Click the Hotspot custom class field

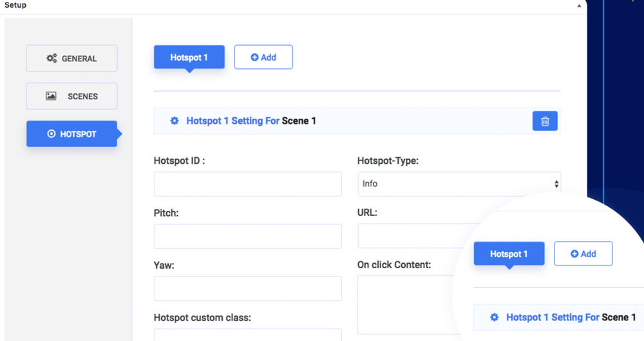[x=247, y=335]
